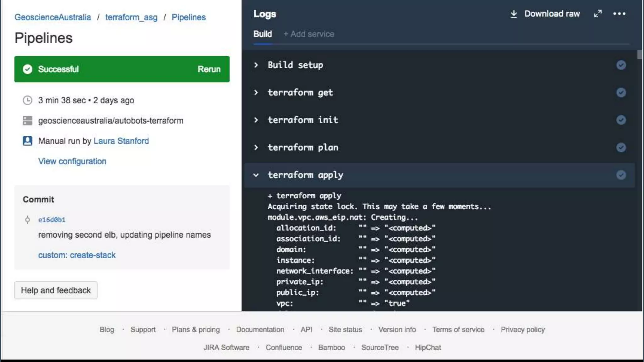
Task: Open commit e16d0b1 link
Action: [x=52, y=220]
